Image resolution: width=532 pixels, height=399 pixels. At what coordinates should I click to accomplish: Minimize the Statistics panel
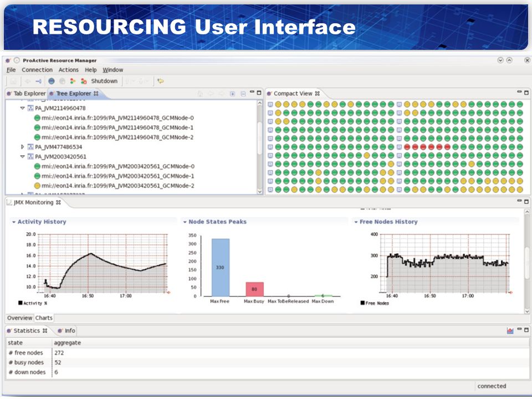point(519,329)
